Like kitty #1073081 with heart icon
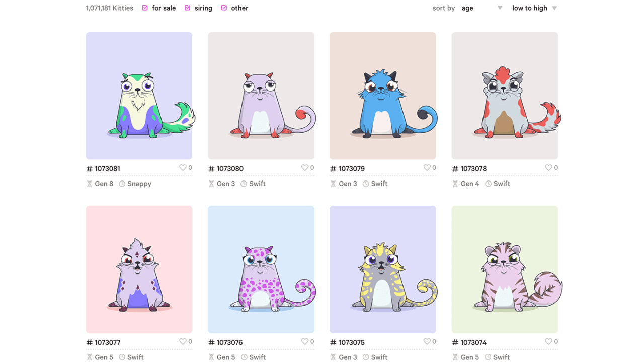The height and width of the screenshot is (362, 644). click(x=183, y=168)
